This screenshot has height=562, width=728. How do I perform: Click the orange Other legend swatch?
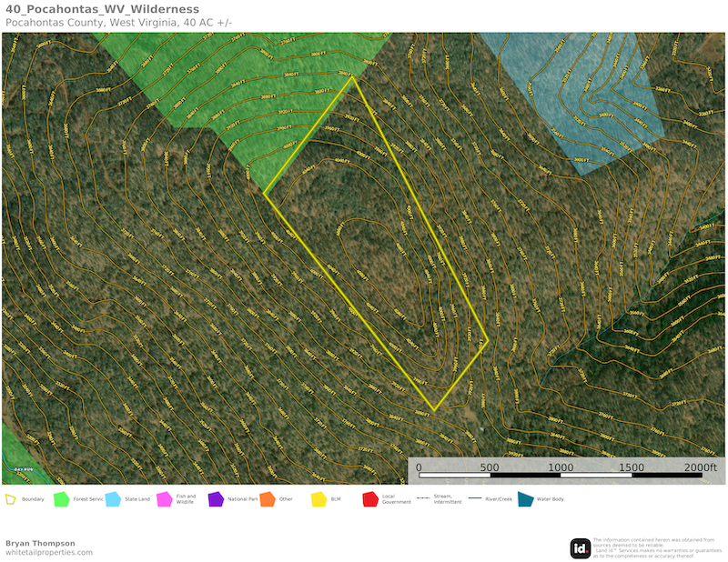[x=267, y=499]
